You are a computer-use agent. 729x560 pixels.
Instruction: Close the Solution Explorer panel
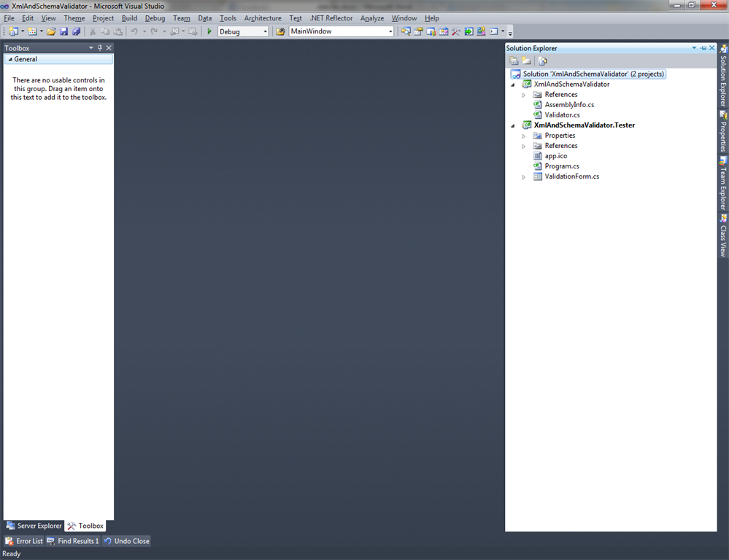click(x=711, y=48)
